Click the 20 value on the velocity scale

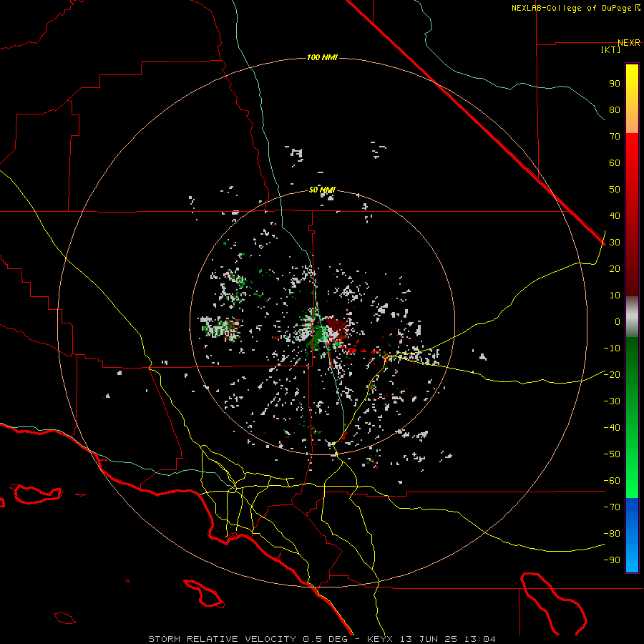point(615,269)
